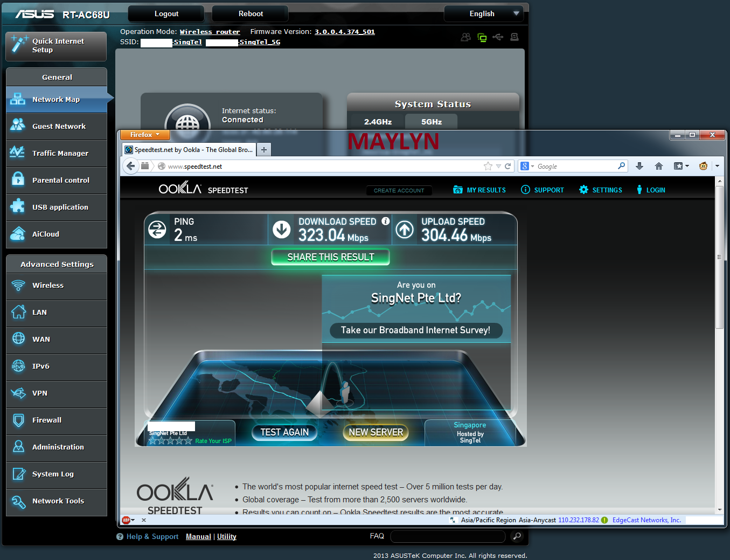Screen dimensions: 730x560
Task: Open the orange Firefox menu dropdown
Action: coord(144,135)
